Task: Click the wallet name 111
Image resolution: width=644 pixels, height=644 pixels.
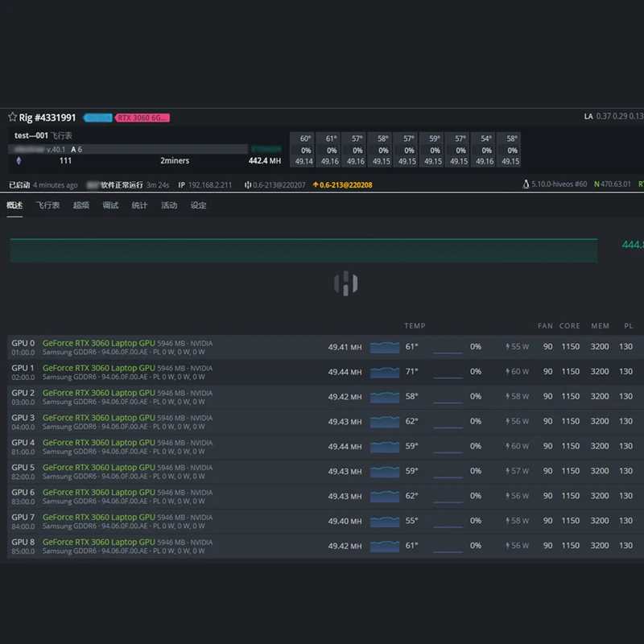Action: pyautogui.click(x=65, y=160)
